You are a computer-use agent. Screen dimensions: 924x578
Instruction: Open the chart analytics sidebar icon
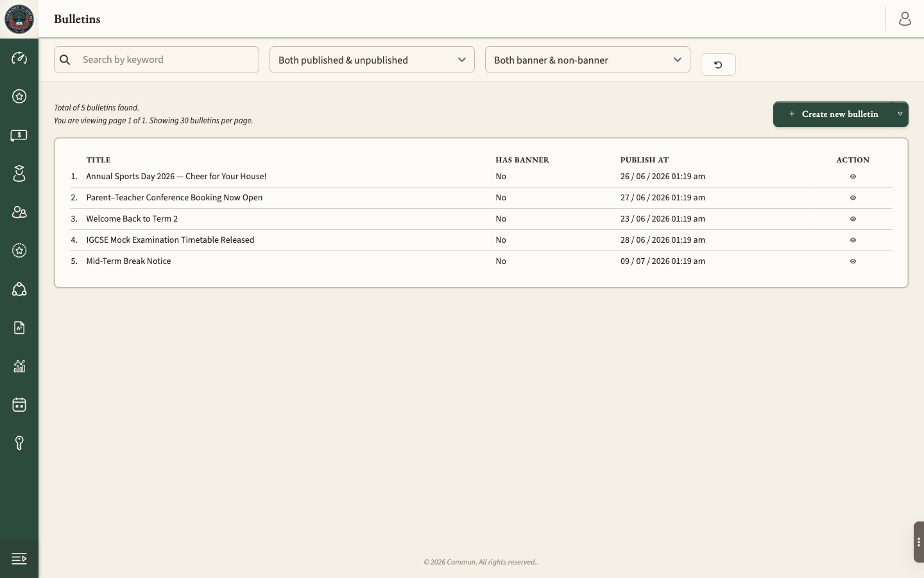click(19, 366)
